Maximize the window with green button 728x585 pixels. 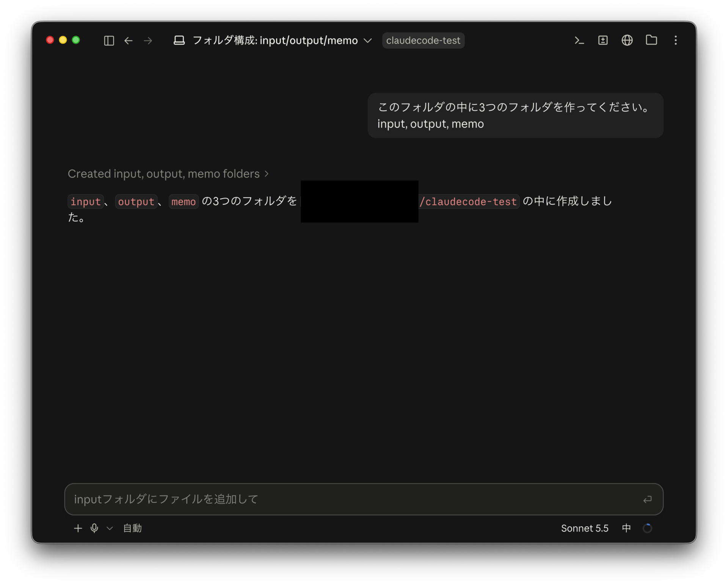[x=76, y=40]
